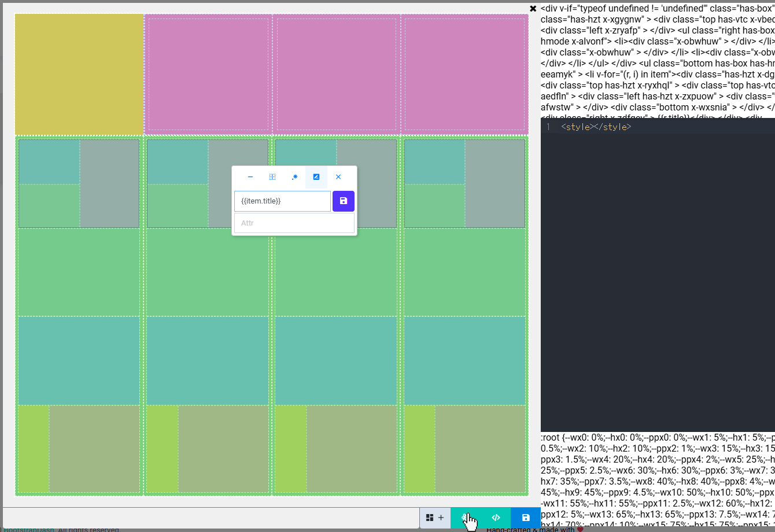Click the purple save button beside item.title
The height and width of the screenshot is (532, 775).
click(x=344, y=201)
